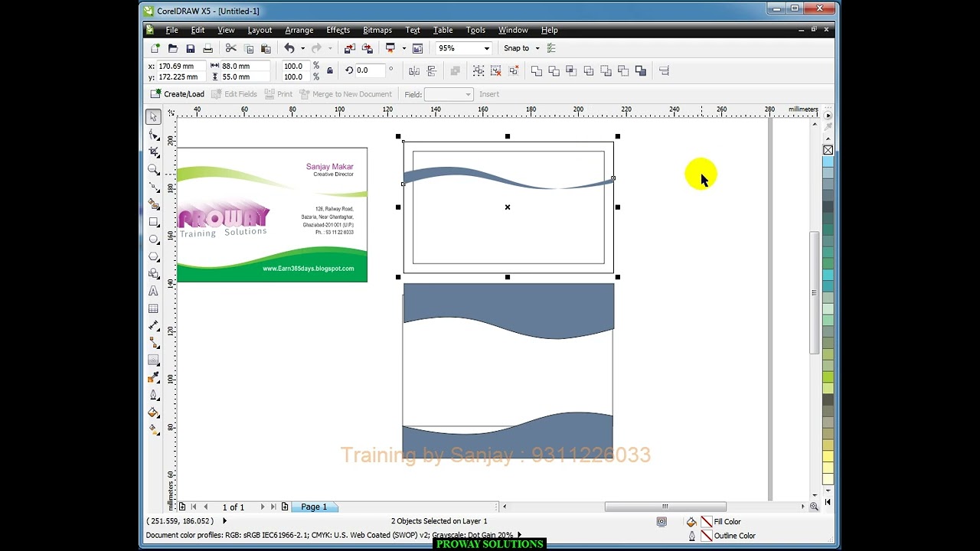The width and height of the screenshot is (980, 551).
Task: Toggle the no-color swatch in palette
Action: (828, 150)
